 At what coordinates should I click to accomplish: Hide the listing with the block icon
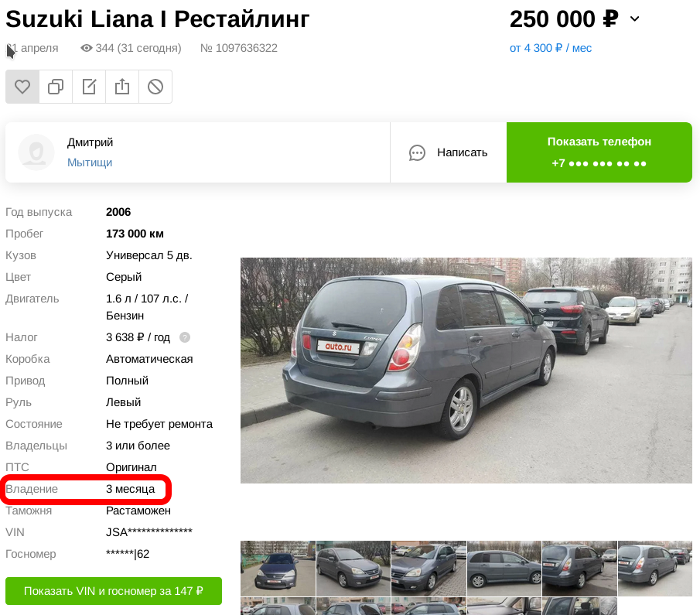coord(155,87)
